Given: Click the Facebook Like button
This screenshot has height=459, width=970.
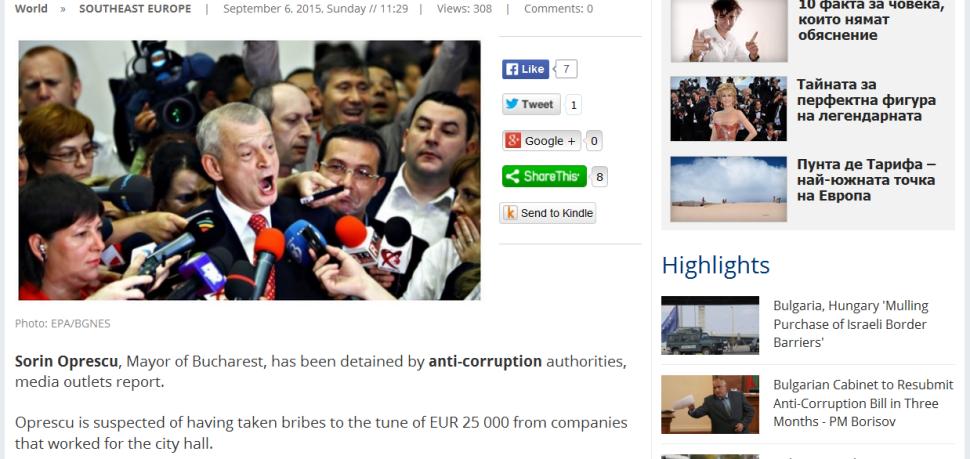Looking at the screenshot, I should click(x=525, y=69).
